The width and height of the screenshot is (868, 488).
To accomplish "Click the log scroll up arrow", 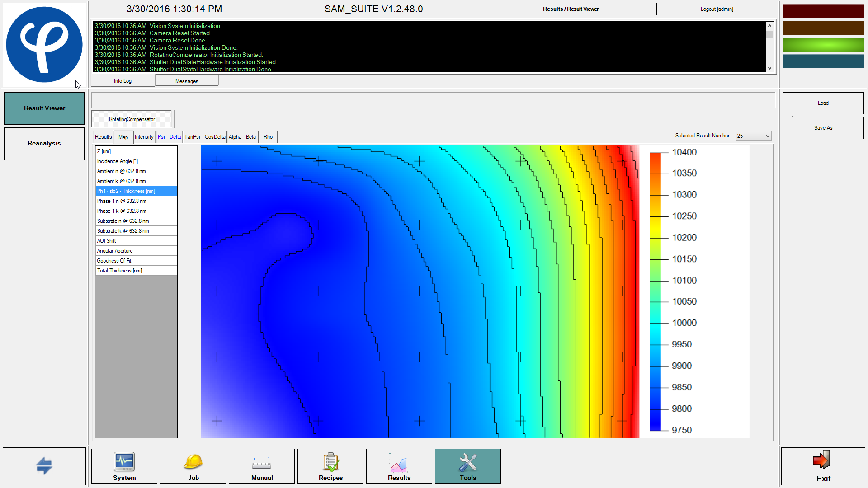I will click(x=769, y=26).
